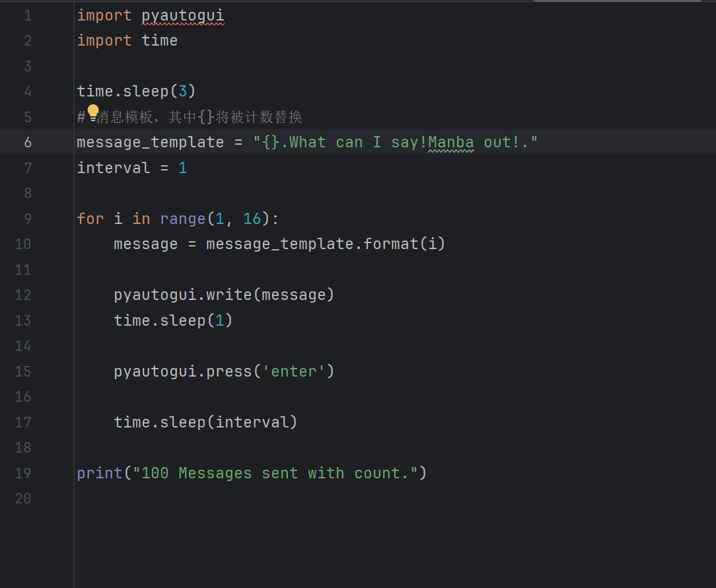This screenshot has width=716, height=588.
Task: Click line number 19 in the gutter
Action: [23, 473]
